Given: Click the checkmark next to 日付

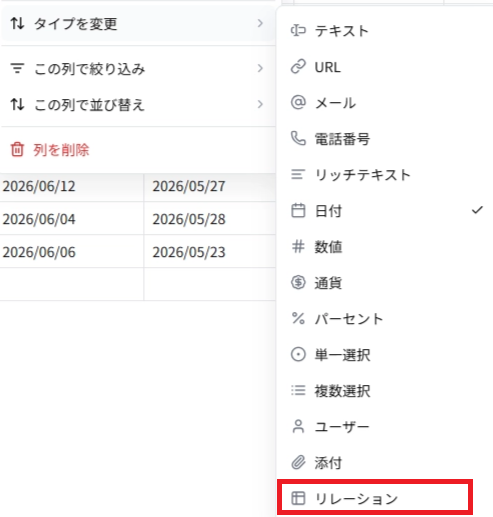Looking at the screenshot, I should click(x=477, y=210).
